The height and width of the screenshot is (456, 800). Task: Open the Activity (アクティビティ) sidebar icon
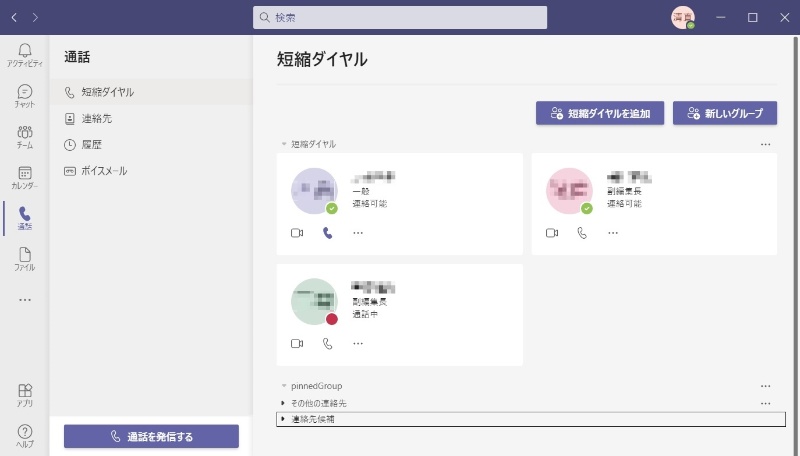(x=24, y=54)
